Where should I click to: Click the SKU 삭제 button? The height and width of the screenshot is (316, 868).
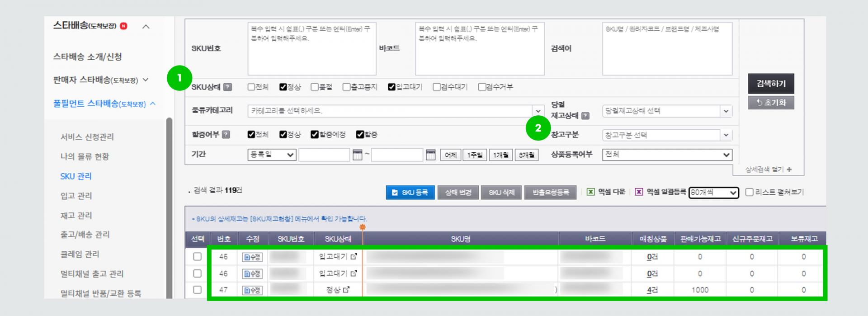pos(501,193)
